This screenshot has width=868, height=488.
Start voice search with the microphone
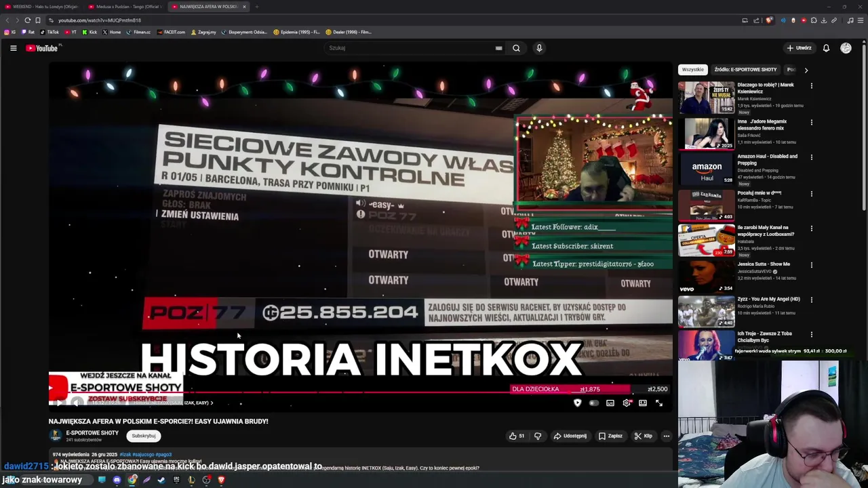[539, 48]
